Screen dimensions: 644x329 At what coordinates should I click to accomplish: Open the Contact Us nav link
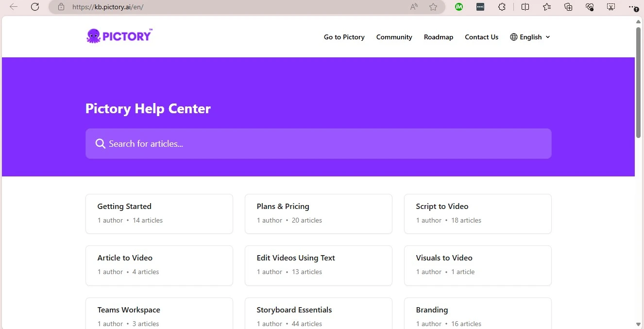(482, 37)
